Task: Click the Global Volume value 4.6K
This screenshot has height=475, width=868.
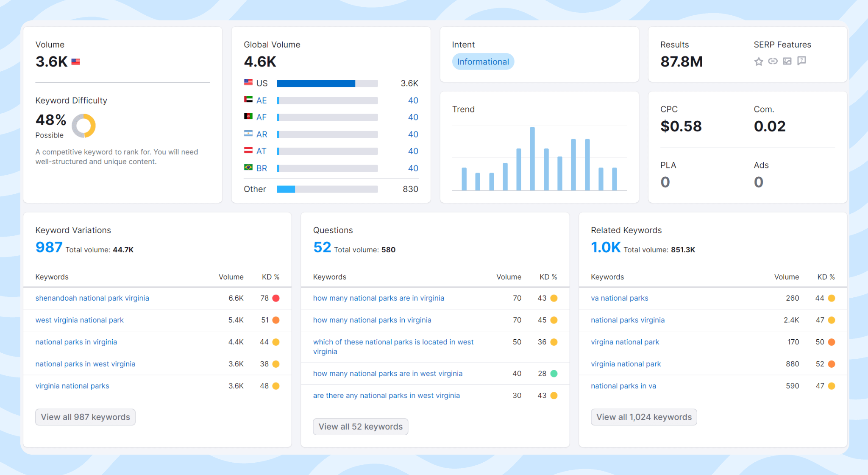Action: click(260, 62)
